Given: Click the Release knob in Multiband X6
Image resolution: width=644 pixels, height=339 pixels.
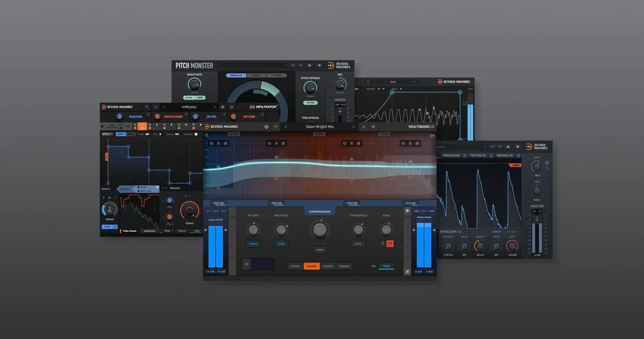Looking at the screenshot, I should pyautogui.click(x=281, y=230).
